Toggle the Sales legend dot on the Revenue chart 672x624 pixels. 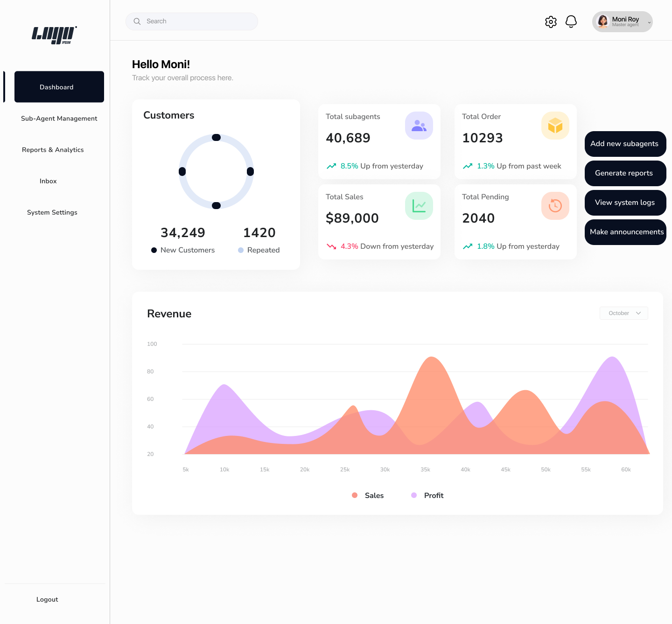(355, 495)
